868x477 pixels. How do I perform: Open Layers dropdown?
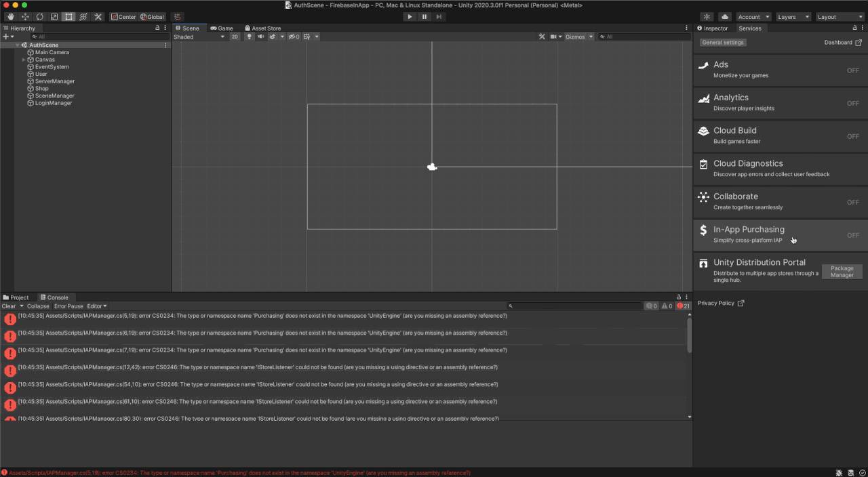tap(793, 16)
